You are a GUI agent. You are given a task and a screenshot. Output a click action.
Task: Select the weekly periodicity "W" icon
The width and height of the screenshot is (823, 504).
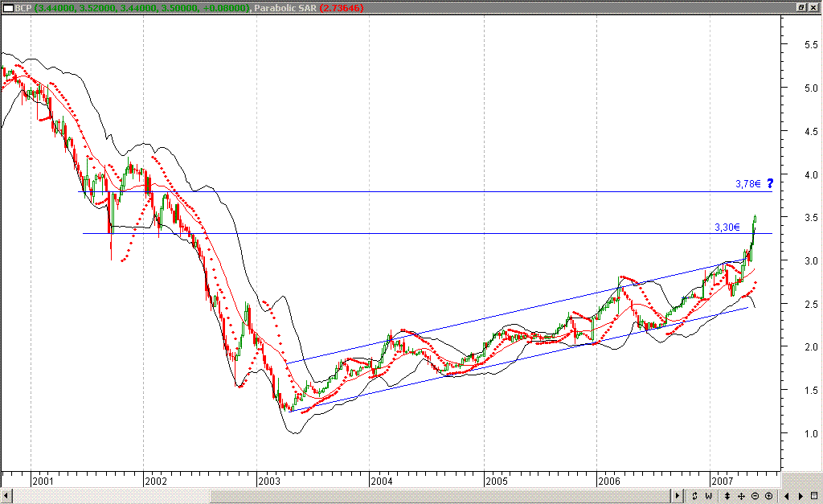point(707,496)
